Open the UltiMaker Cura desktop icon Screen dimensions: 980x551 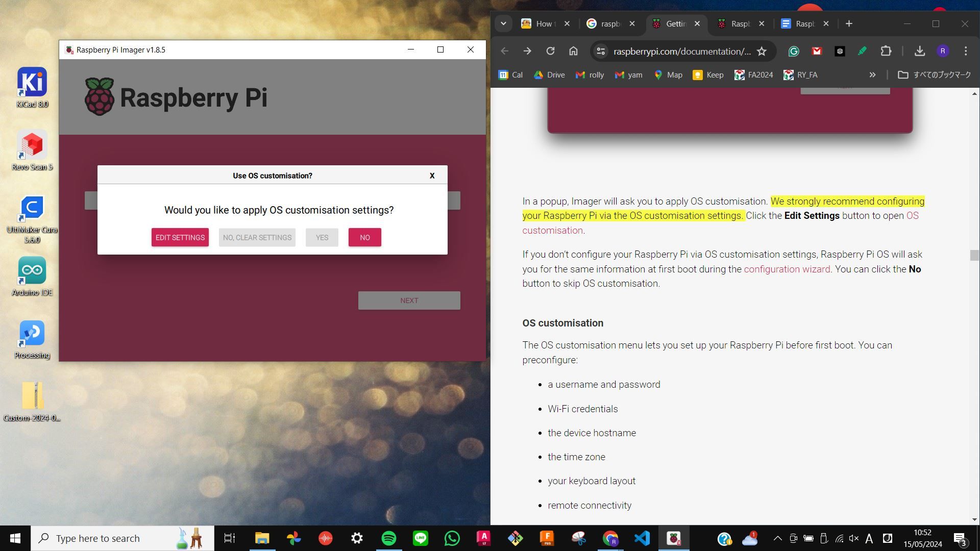(32, 219)
